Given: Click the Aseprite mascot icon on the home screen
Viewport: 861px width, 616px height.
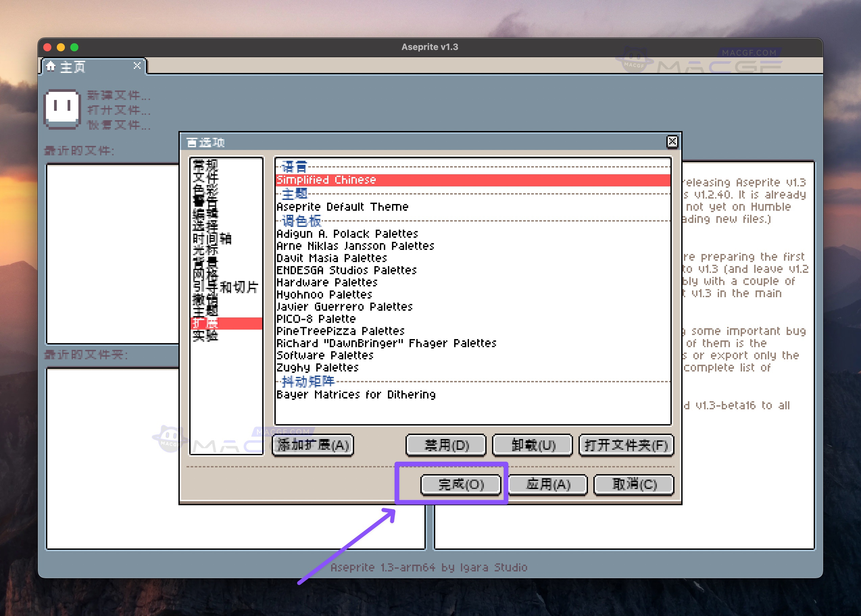Looking at the screenshot, I should tap(63, 108).
